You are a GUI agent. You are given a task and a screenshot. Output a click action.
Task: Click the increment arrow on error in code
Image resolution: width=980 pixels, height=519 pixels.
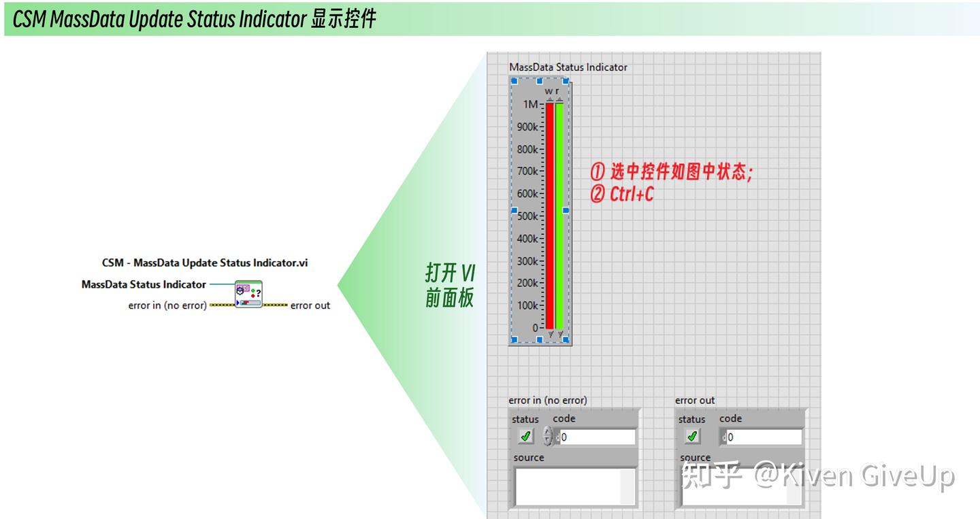point(548,431)
